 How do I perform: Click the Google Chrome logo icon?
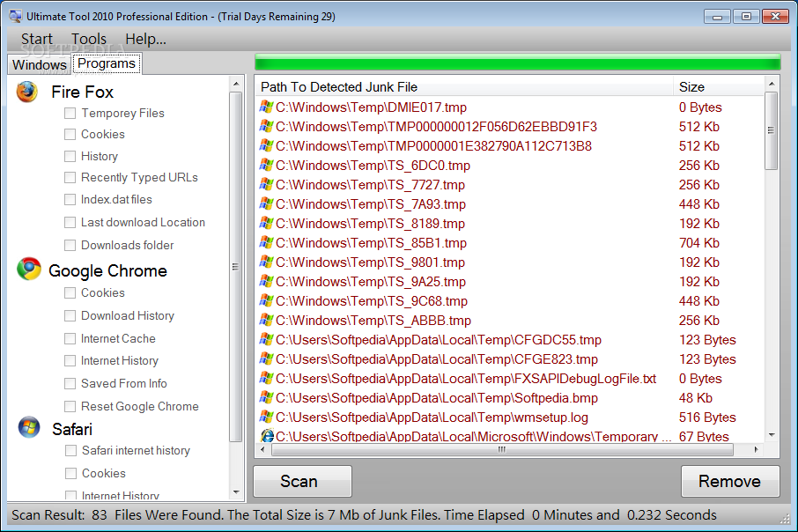click(28, 269)
